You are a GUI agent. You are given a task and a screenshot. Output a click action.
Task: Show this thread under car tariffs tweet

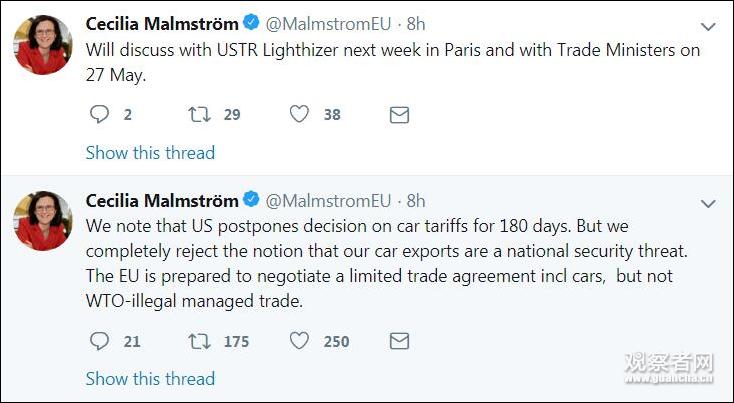(150, 379)
